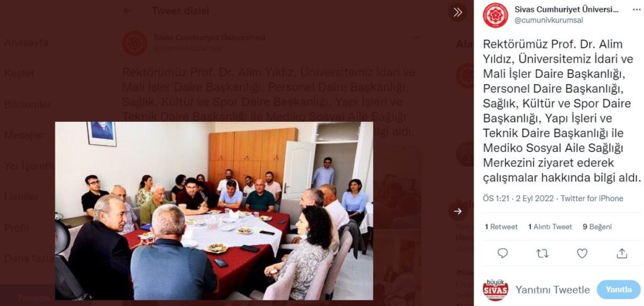Collapse the sidebar with double chevron

(458, 13)
